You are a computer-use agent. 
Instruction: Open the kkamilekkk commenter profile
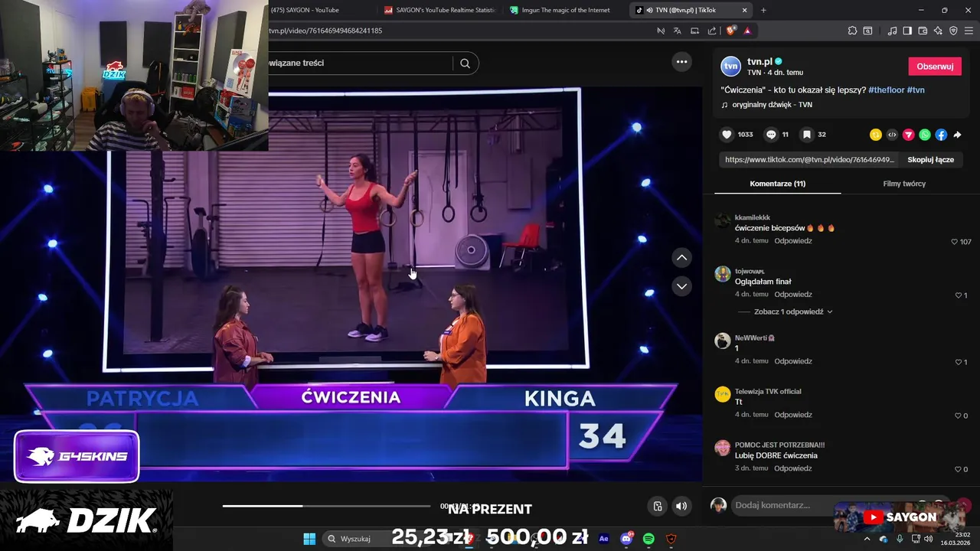point(753,218)
